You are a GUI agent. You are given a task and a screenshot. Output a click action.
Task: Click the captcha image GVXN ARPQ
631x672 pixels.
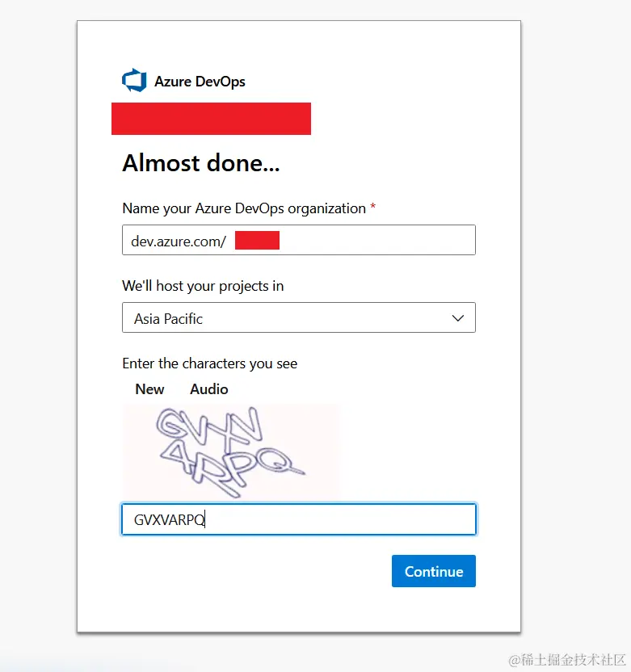point(232,451)
